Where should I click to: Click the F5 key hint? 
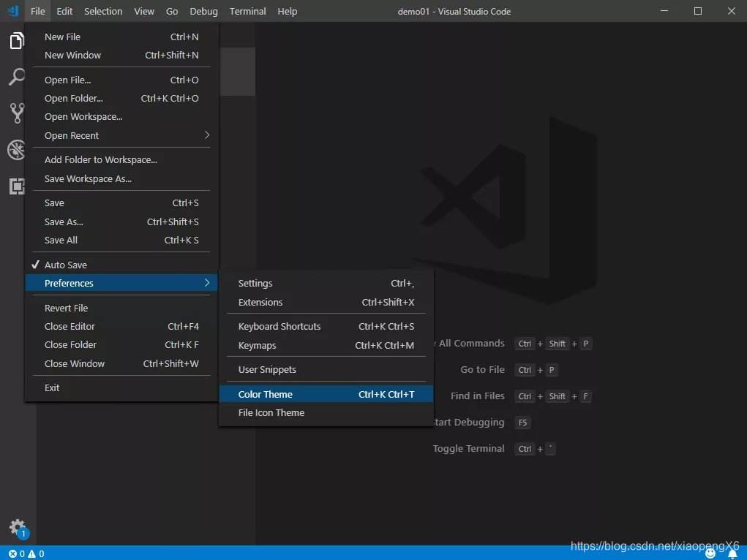pyautogui.click(x=522, y=423)
